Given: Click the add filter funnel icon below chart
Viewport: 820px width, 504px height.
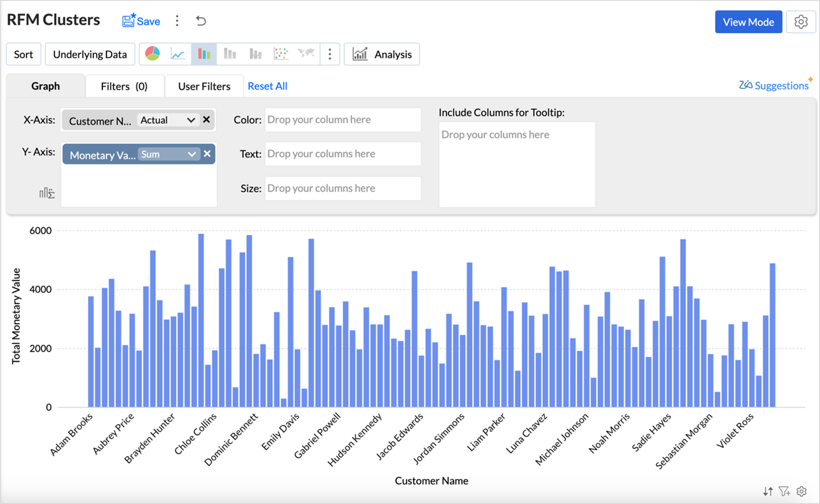Looking at the screenshot, I should [x=785, y=491].
